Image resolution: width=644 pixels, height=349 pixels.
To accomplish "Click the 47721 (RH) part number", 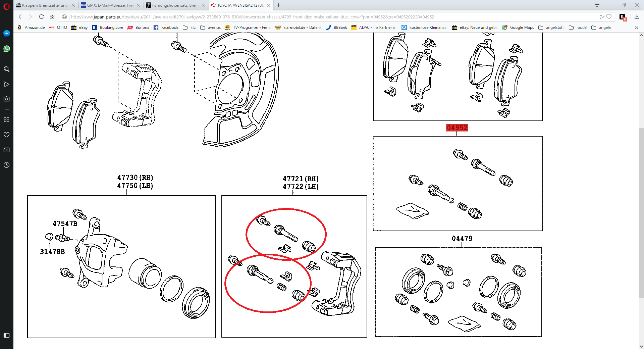I will pyautogui.click(x=301, y=179).
